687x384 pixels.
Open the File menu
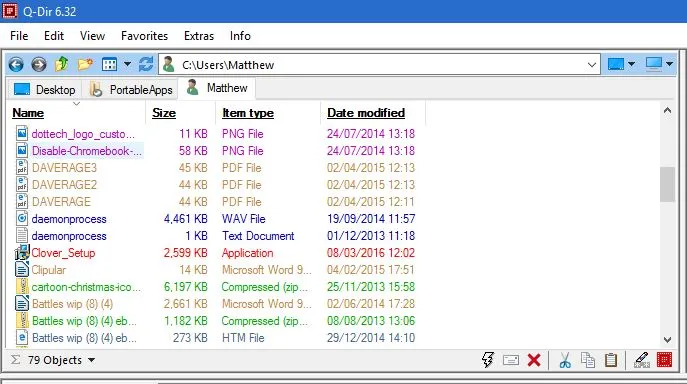click(x=19, y=36)
